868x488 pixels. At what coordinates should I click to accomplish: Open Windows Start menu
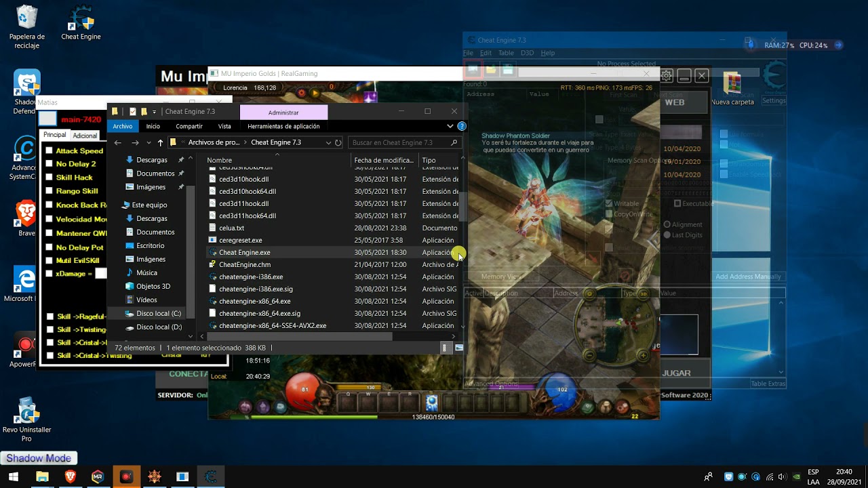click(13, 476)
